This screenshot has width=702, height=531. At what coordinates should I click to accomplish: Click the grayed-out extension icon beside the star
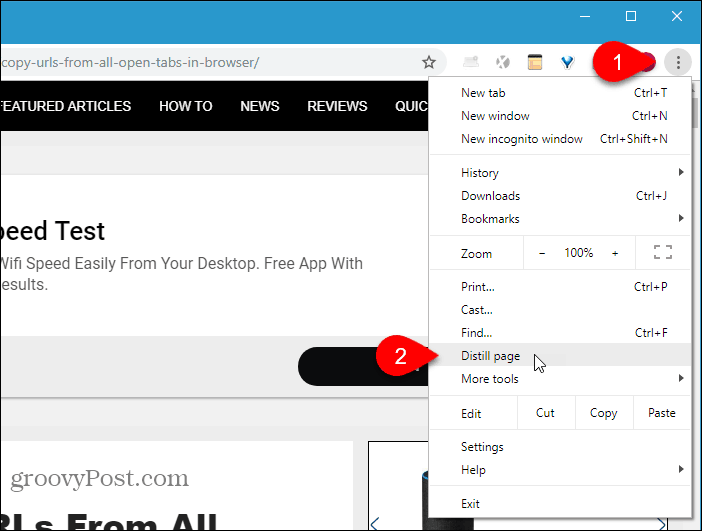pos(471,62)
